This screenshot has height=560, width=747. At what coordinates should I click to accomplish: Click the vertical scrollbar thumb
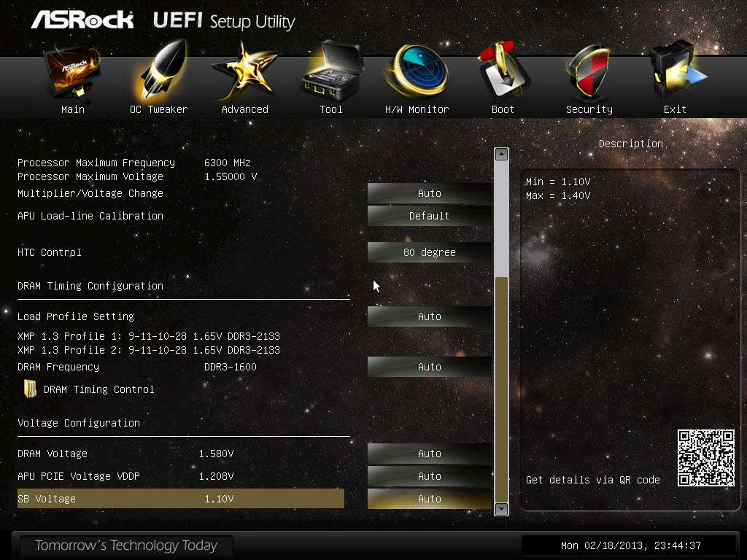[501, 389]
